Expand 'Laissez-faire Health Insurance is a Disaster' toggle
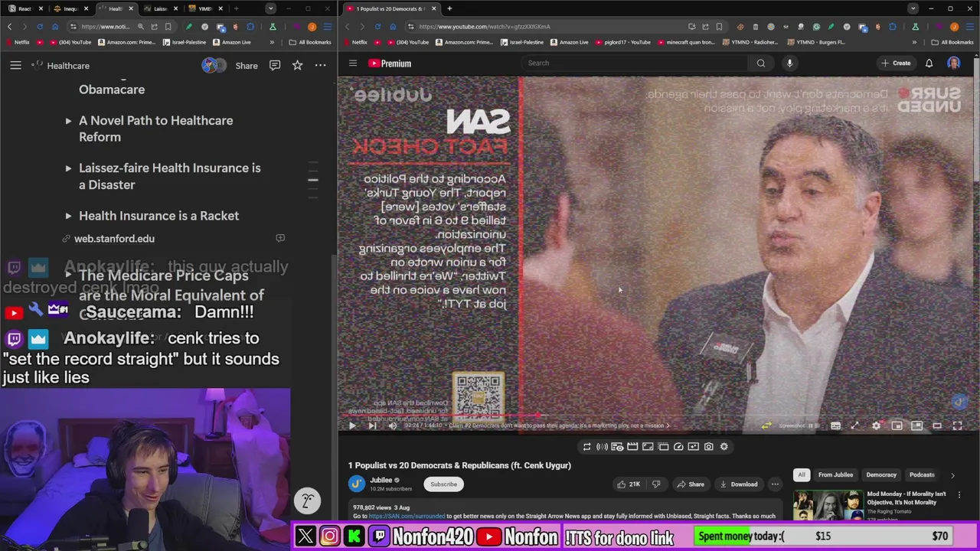The height and width of the screenshot is (551, 980). pyautogui.click(x=68, y=168)
